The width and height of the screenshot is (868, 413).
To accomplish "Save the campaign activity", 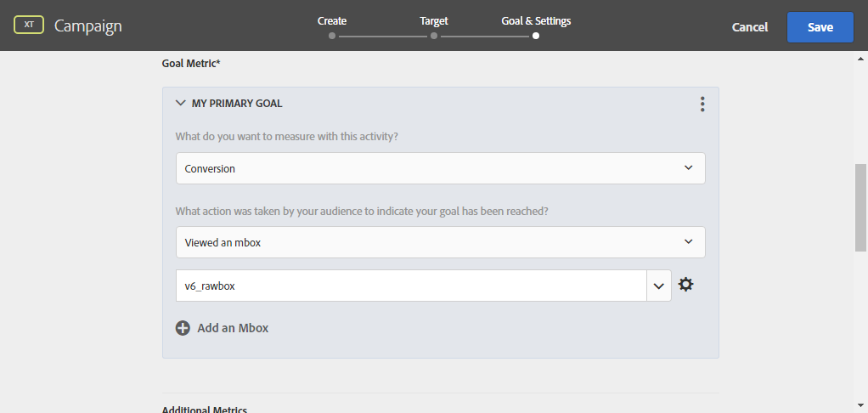I will pyautogui.click(x=820, y=27).
